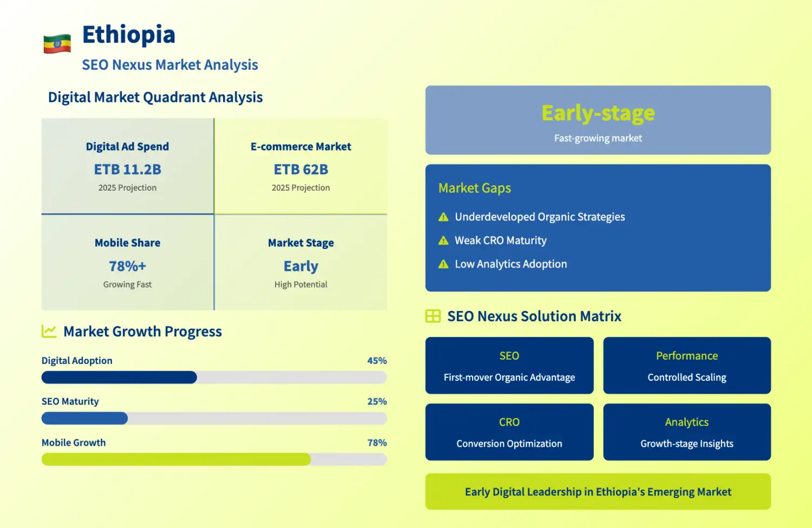Screen dimensions: 812x528
Task: Click the SEO Nexus Solution Matrix grid icon
Action: coord(433,316)
